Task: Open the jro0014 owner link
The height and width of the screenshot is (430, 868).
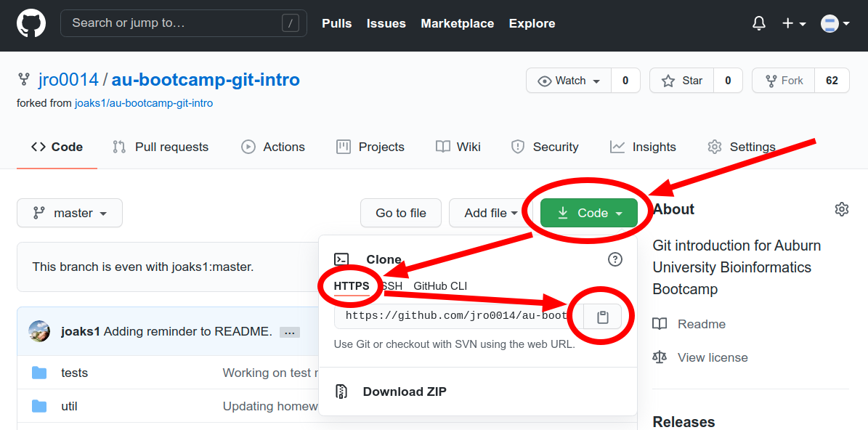Action: tap(69, 80)
